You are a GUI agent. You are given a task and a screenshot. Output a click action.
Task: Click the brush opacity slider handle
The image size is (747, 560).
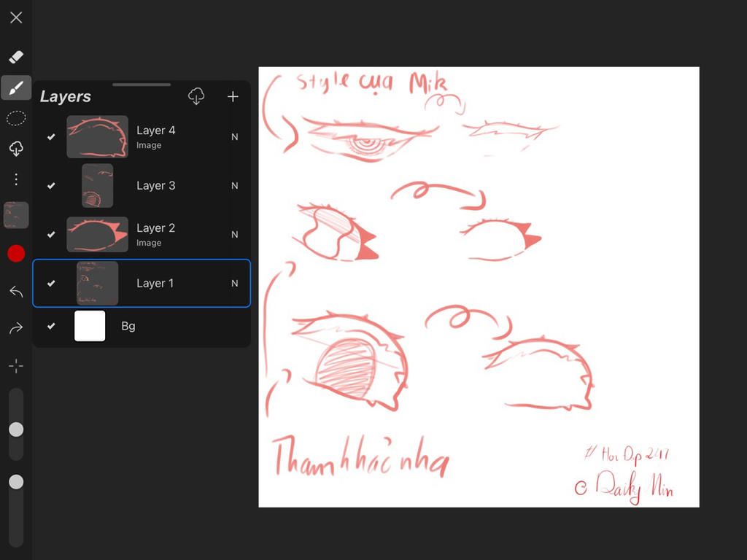[16, 481]
